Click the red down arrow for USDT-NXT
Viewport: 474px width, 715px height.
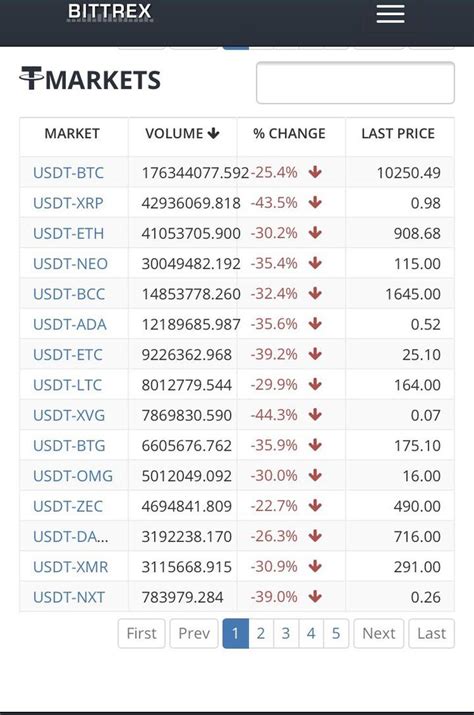(x=315, y=596)
